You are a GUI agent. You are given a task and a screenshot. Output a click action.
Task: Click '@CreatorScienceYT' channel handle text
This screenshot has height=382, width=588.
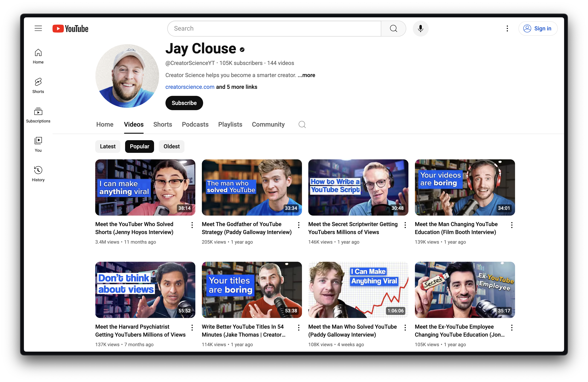point(190,63)
